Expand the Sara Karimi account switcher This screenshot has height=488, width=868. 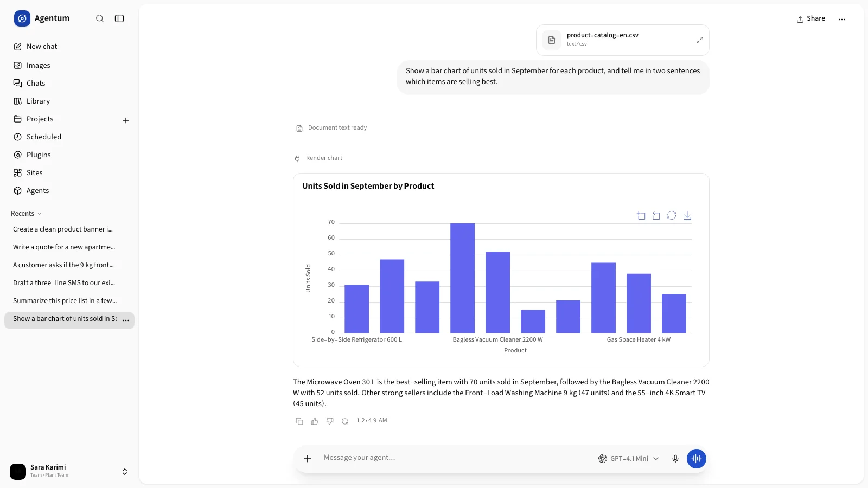coord(125,472)
